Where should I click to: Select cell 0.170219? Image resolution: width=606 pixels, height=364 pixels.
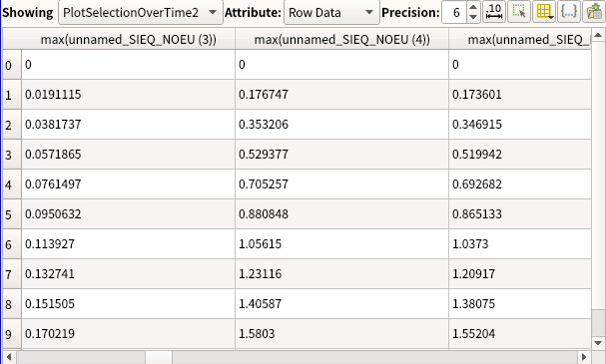(129, 334)
